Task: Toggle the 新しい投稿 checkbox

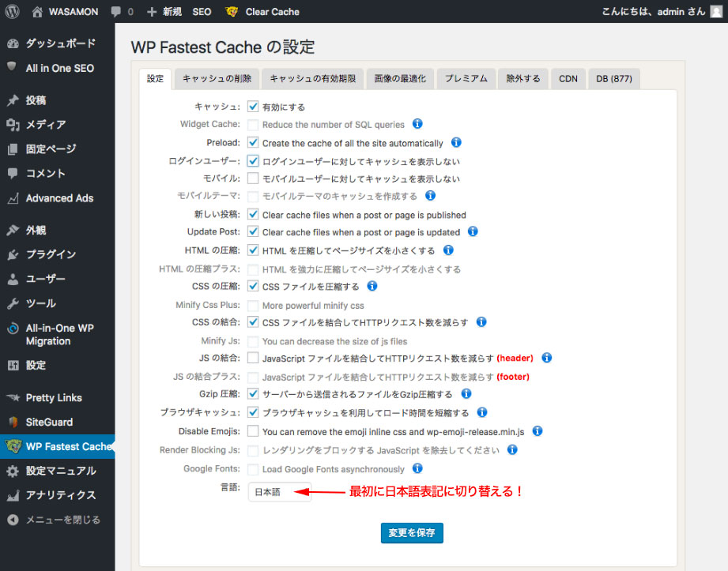Action: (253, 214)
